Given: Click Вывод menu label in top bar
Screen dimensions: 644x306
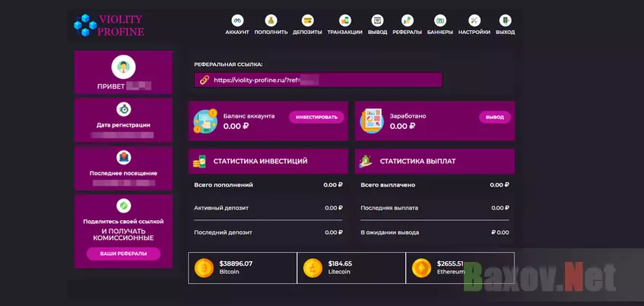Looking at the screenshot, I should [377, 33].
